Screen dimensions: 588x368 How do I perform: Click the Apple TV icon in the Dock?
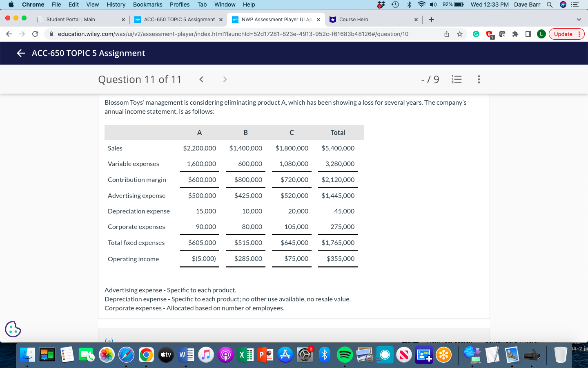point(166,355)
